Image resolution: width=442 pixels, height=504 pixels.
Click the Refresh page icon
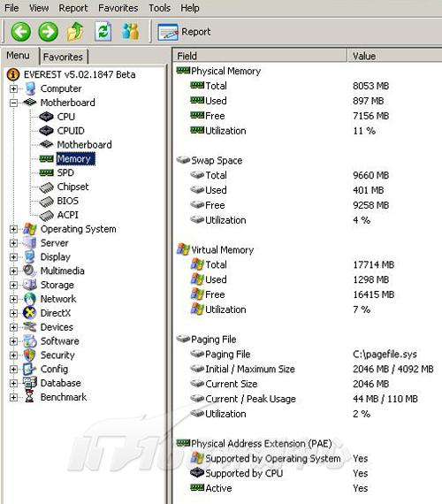(x=103, y=32)
